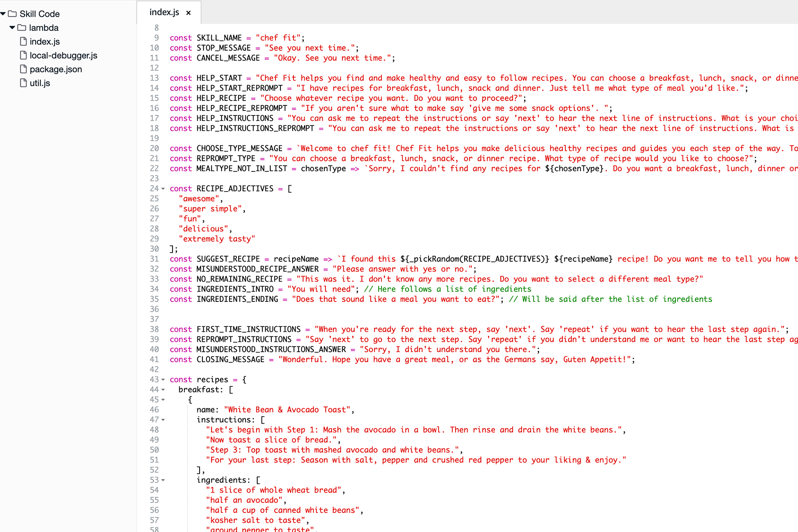Click the local-debugger.js file icon
This screenshot has height=532, width=798.
24,55
